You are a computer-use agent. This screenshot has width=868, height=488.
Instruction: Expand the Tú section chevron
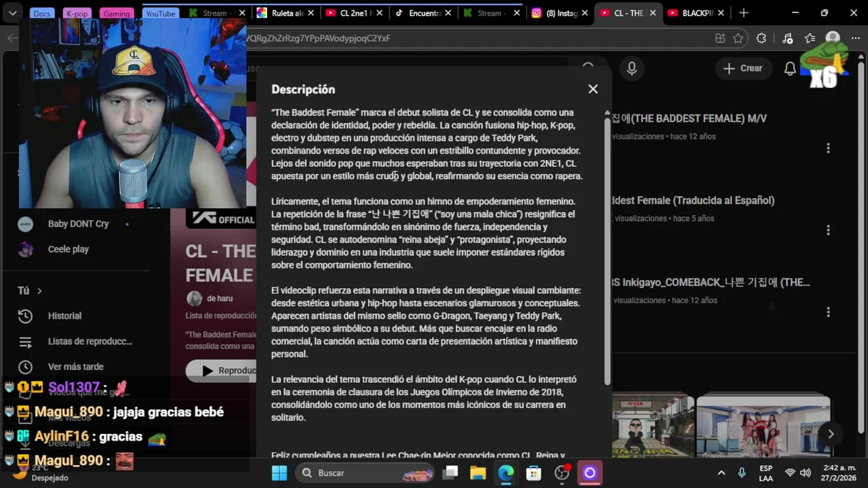[39, 291]
